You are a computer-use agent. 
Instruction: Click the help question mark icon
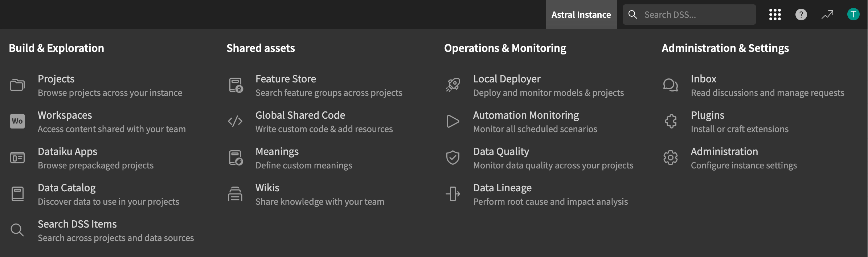pyautogui.click(x=801, y=15)
